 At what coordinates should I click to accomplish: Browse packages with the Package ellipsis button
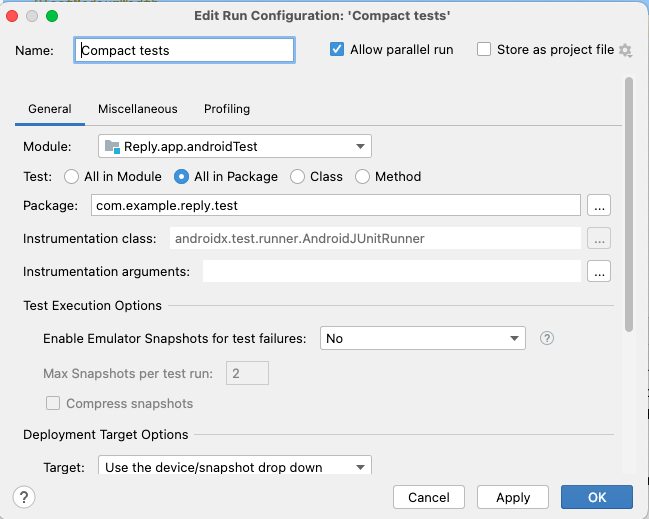(x=599, y=205)
